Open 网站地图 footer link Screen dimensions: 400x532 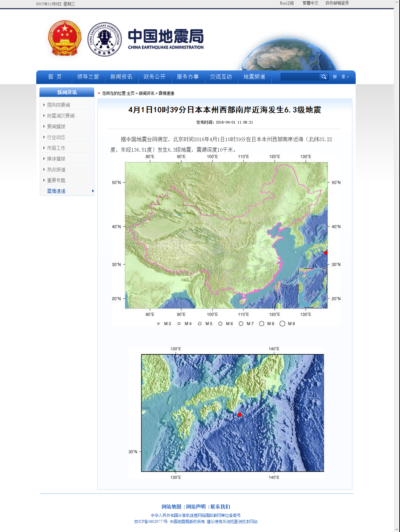click(x=171, y=507)
